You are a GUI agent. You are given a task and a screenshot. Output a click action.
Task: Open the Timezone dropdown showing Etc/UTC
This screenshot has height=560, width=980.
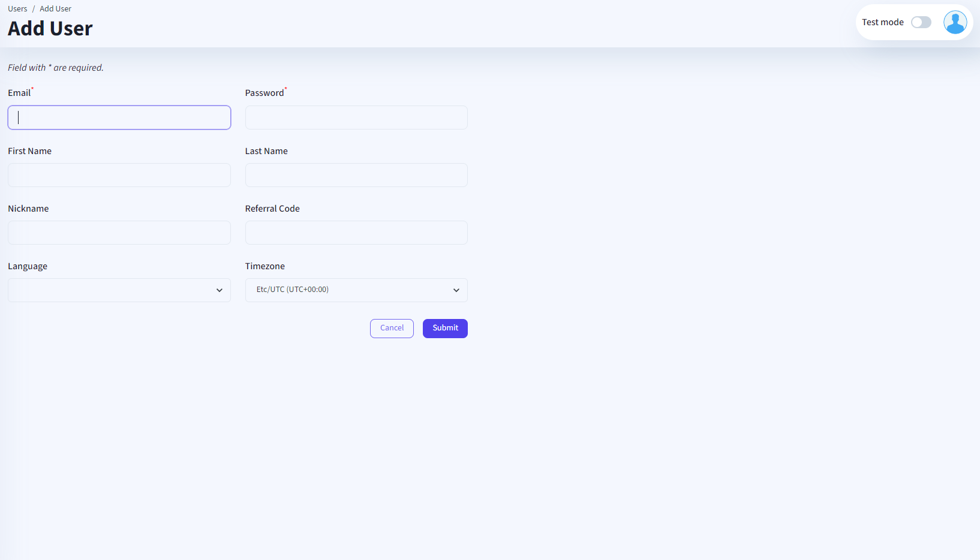click(356, 290)
